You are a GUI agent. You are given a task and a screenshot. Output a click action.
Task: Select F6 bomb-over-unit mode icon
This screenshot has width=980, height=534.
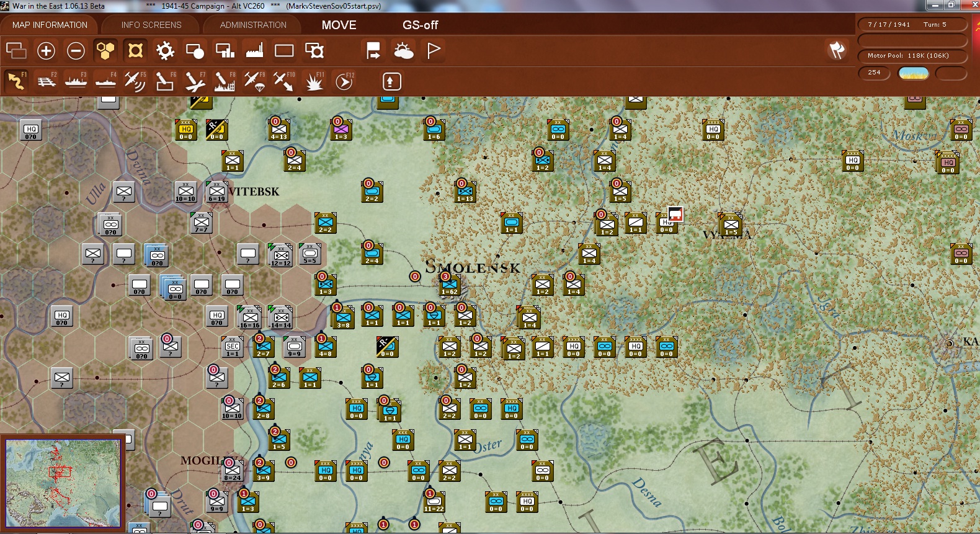[165, 81]
